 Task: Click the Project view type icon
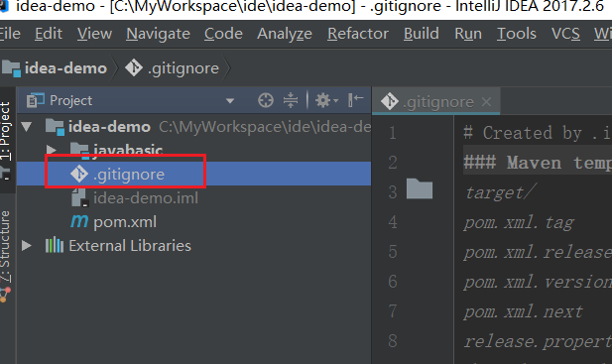tap(35, 100)
